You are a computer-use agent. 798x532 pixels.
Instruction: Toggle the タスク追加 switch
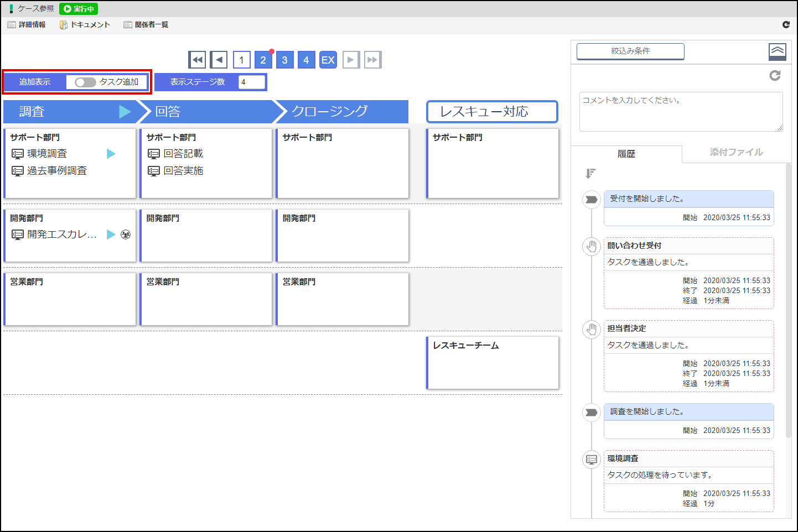pos(85,82)
